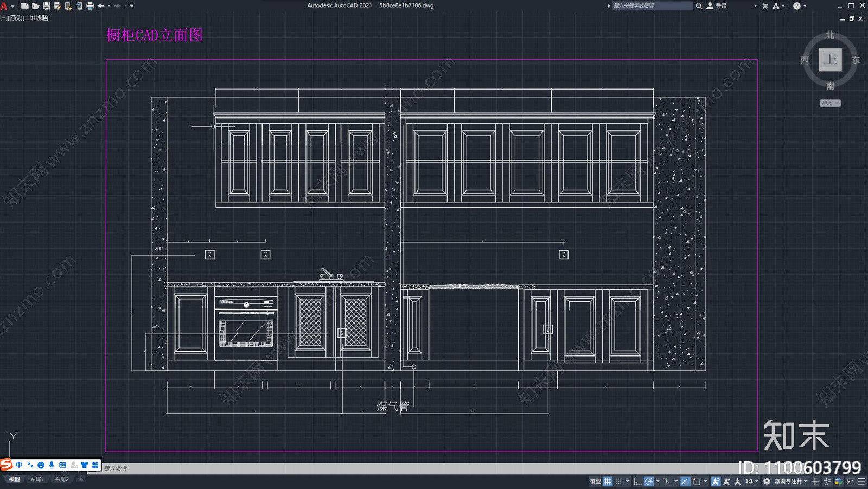Viewport: 868px width, 489px height.
Task: Click the keyword search input field
Action: point(652,6)
